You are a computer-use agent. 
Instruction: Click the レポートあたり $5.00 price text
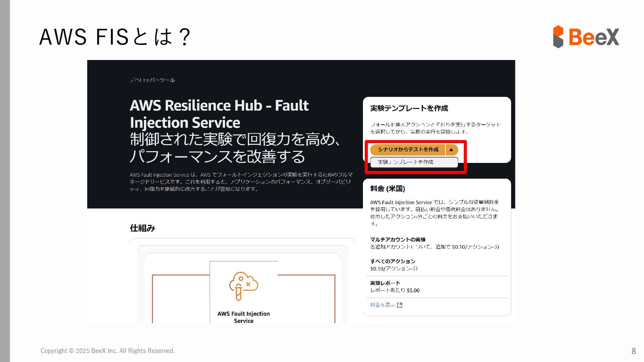point(395,291)
